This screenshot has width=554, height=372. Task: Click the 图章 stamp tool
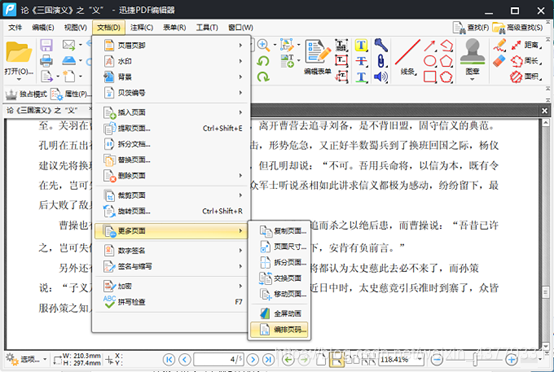[472, 58]
